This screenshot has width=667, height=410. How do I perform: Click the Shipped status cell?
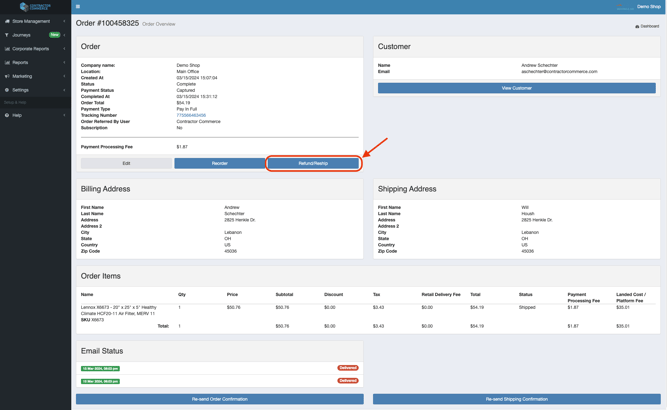[527, 307]
